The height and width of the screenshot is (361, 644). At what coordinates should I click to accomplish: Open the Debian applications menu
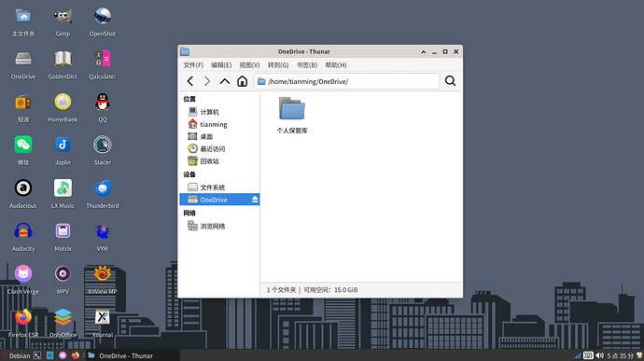tap(17, 355)
